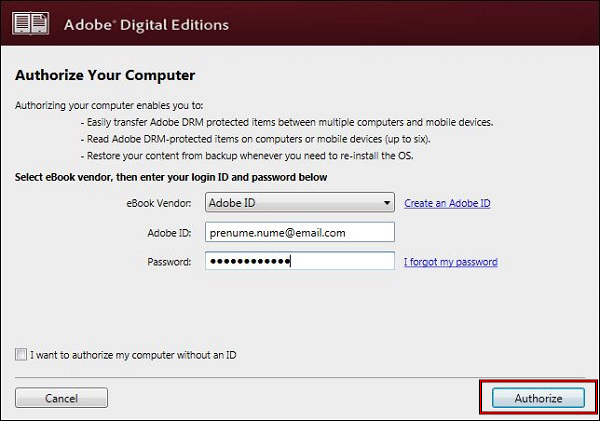The height and width of the screenshot is (421, 600).
Task: Click the Authorize button
Action: point(538,398)
